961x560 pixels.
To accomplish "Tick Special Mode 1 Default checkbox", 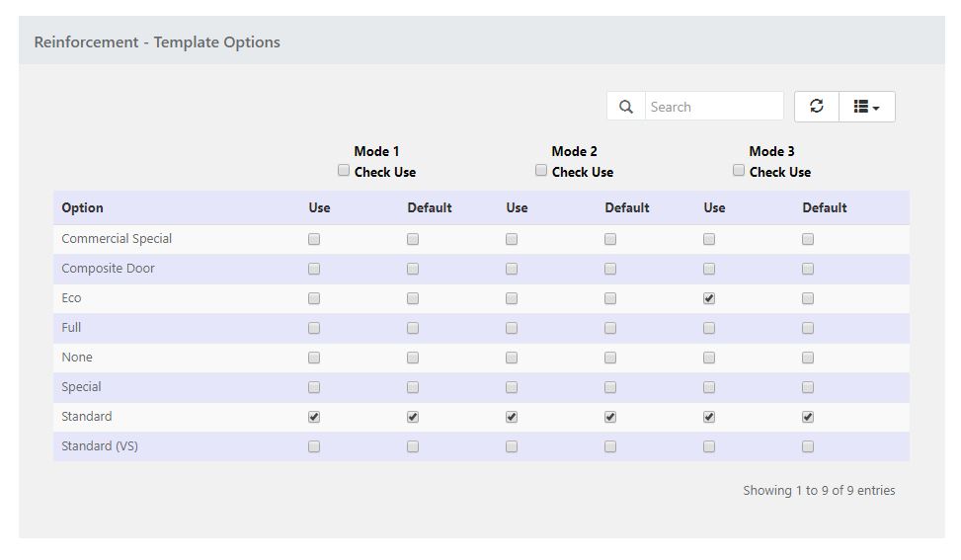I will pos(413,387).
